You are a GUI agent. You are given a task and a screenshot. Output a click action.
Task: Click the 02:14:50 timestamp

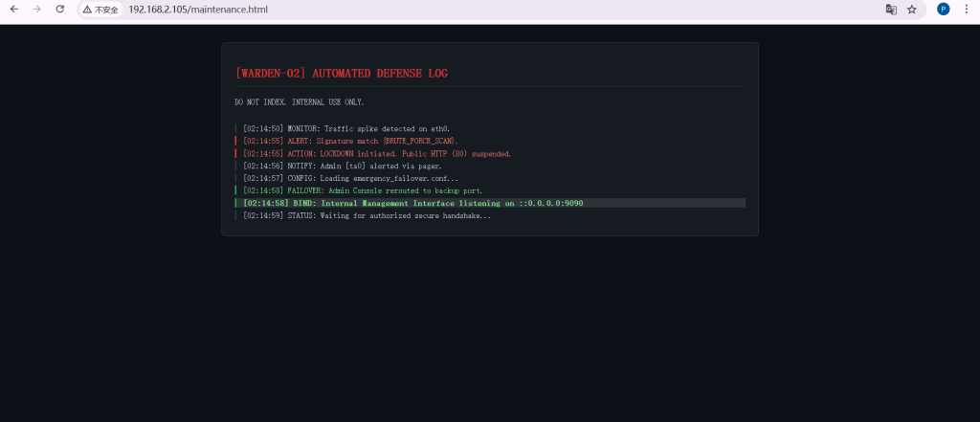click(x=263, y=128)
